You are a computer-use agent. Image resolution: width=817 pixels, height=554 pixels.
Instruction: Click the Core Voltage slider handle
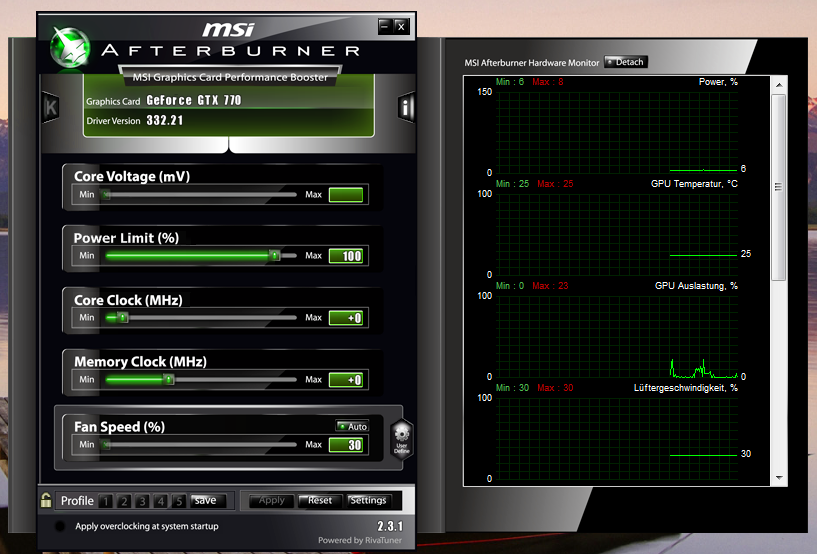point(106,194)
